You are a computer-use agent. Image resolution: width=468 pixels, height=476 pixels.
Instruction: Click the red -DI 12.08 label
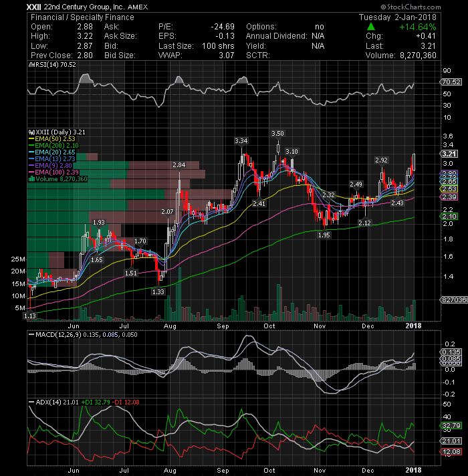[126, 402]
